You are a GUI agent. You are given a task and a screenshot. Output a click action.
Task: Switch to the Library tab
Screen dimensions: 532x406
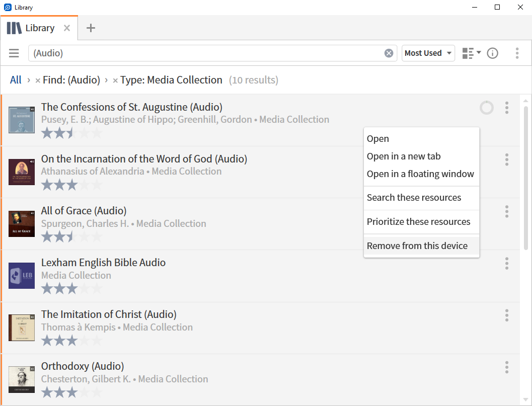39,28
